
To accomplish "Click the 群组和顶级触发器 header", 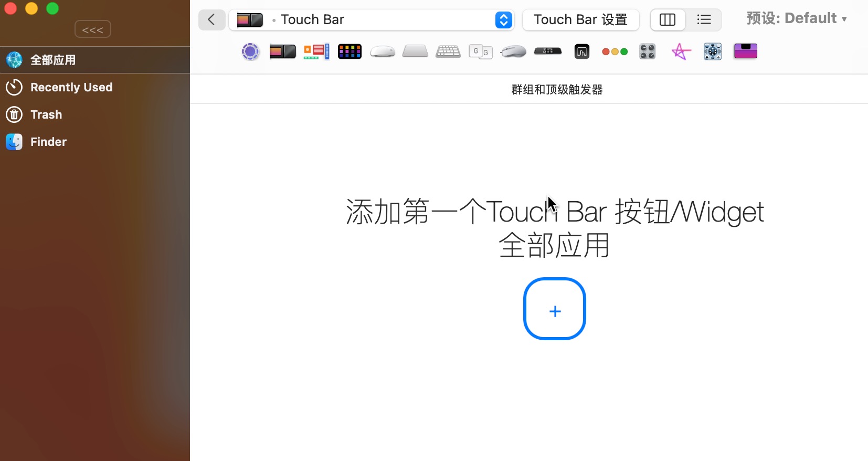I will pyautogui.click(x=557, y=90).
